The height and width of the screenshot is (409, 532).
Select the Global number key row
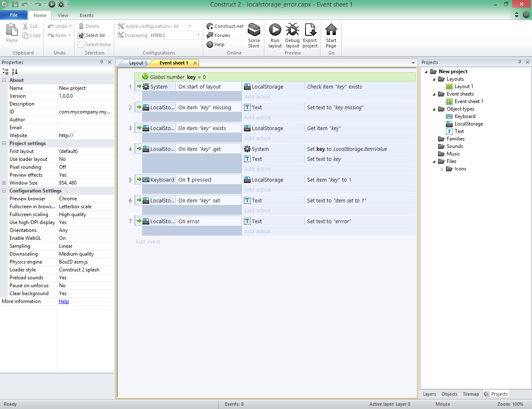click(275, 77)
